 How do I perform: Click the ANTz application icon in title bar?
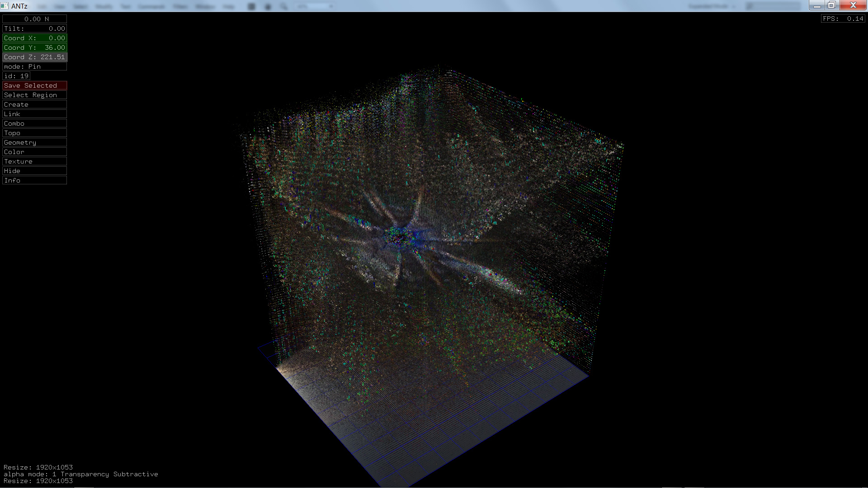point(5,6)
